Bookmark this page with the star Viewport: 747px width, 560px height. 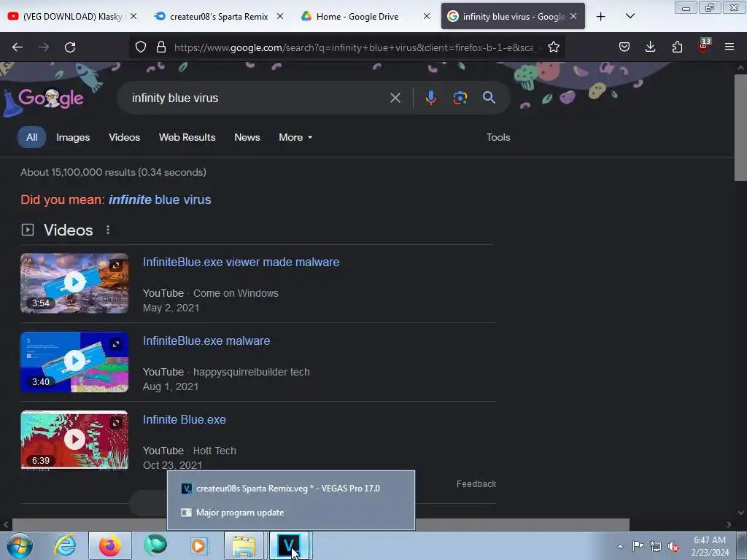point(553,47)
